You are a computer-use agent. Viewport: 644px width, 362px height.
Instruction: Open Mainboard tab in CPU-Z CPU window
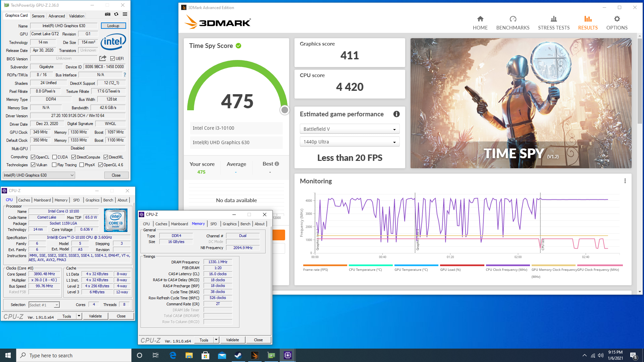pos(42,200)
